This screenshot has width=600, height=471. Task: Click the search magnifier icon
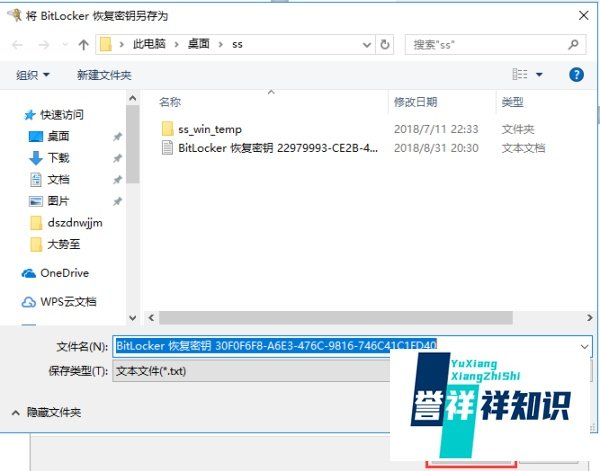pyautogui.click(x=573, y=45)
